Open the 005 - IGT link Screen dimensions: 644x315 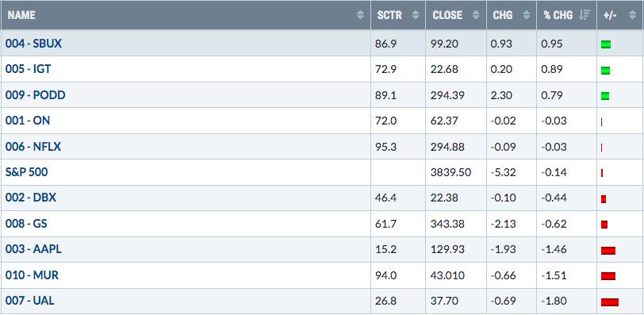coord(29,69)
